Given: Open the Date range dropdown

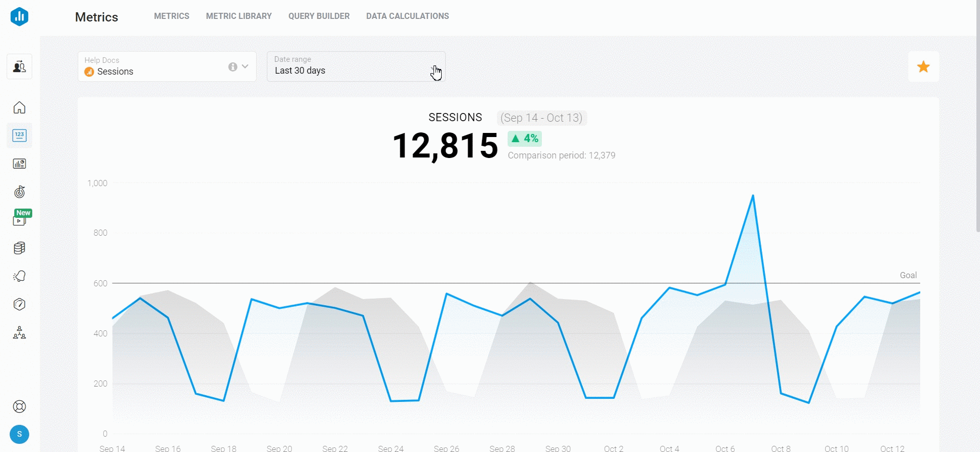Looking at the screenshot, I should tap(356, 66).
